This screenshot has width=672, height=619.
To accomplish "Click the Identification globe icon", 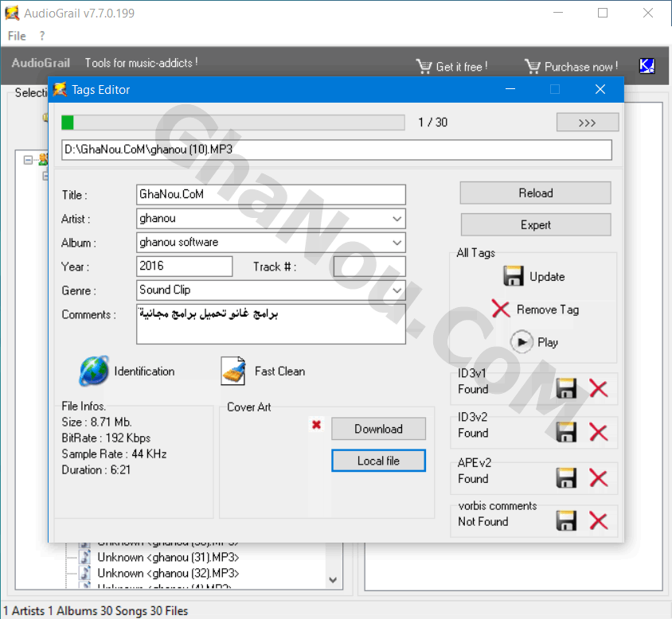I will coord(94,371).
